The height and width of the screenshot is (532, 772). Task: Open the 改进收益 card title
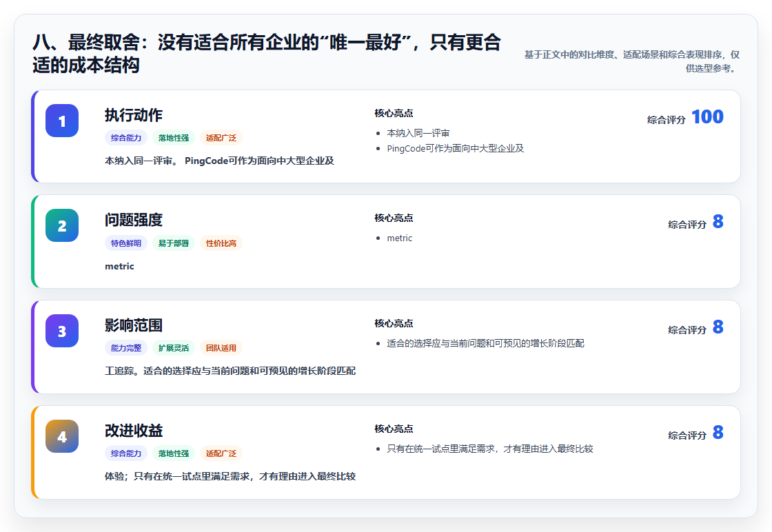point(134,431)
